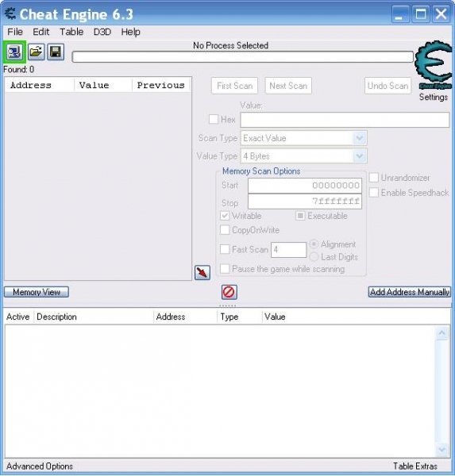This screenshot has height=476, width=455.
Task: Enable Pause the game while scanning
Action: click(x=225, y=269)
